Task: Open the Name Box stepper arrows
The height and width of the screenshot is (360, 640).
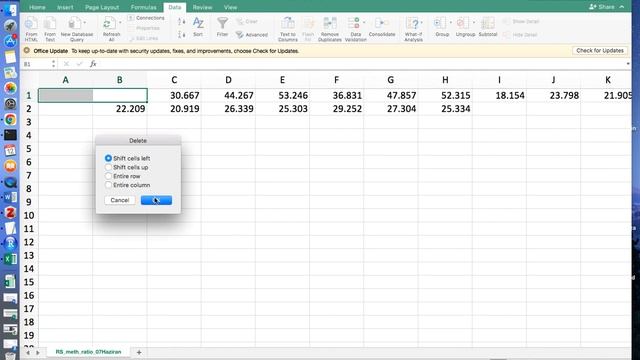Action: click(x=53, y=64)
